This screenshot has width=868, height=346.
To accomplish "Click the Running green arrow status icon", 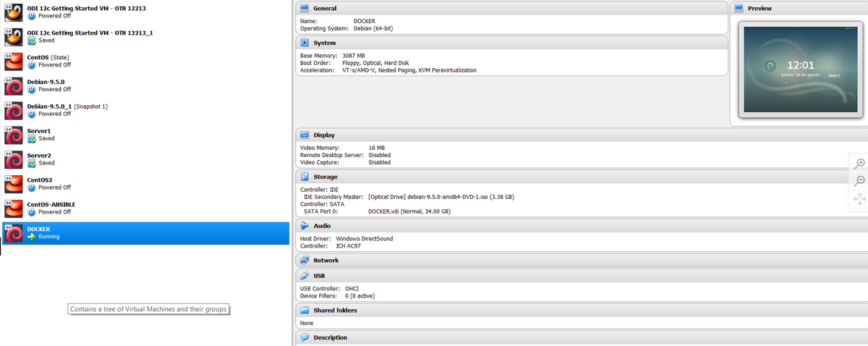I will 31,237.
